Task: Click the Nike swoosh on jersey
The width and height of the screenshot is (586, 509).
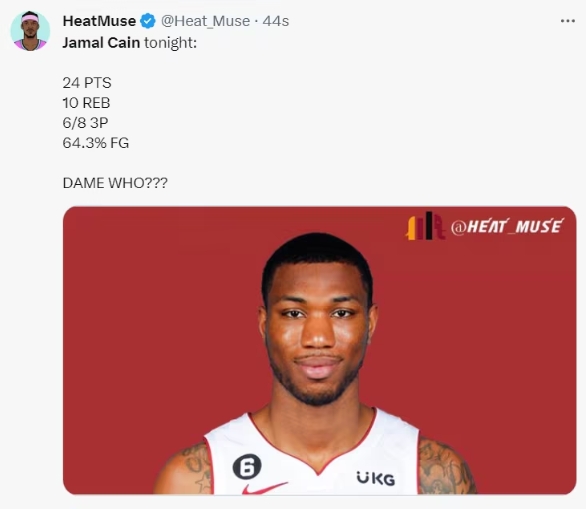Action: [263, 488]
